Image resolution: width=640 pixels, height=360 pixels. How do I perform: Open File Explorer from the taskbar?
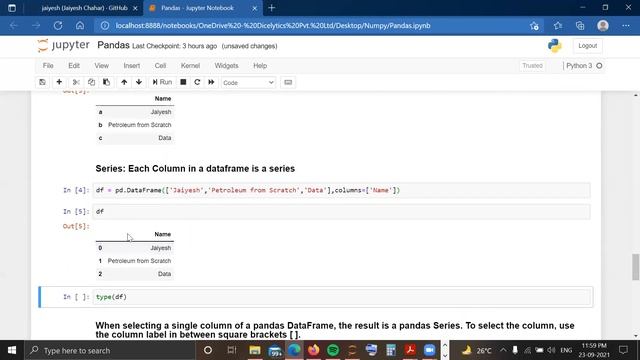tap(255, 350)
